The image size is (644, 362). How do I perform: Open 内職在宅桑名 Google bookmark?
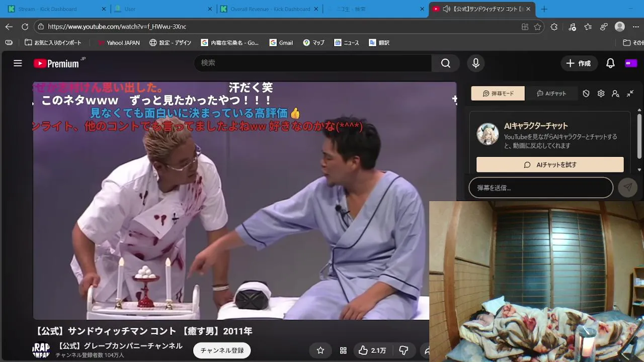(230, 43)
